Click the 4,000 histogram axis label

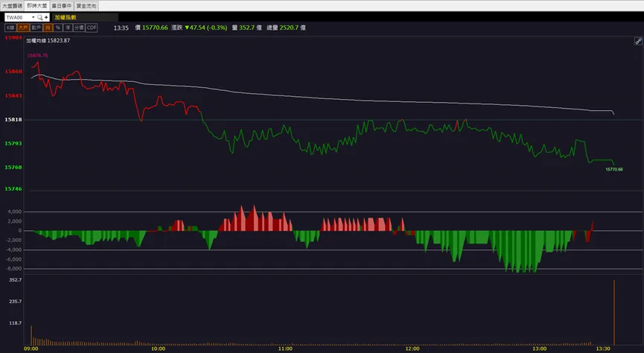click(x=14, y=212)
